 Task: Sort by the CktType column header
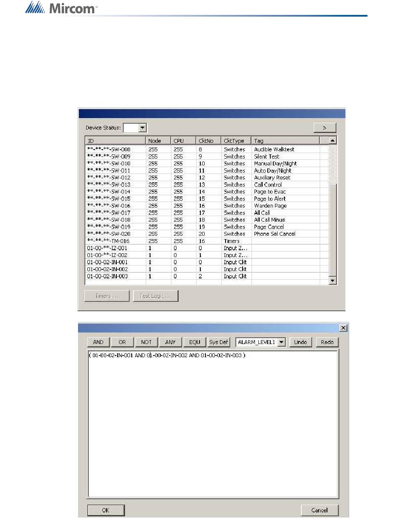coord(236,141)
